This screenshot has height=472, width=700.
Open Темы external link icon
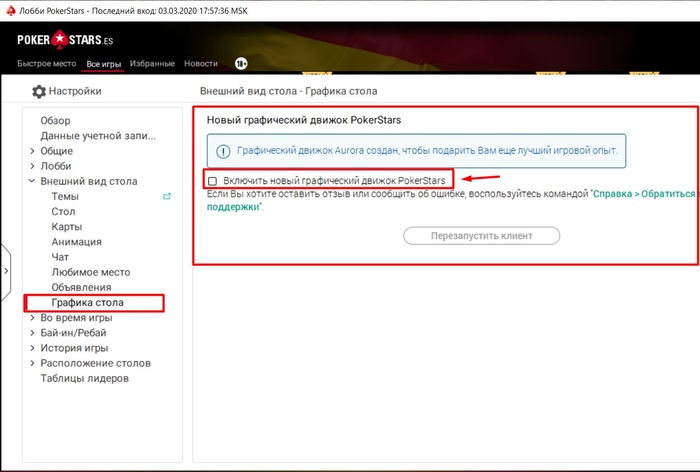point(167,196)
